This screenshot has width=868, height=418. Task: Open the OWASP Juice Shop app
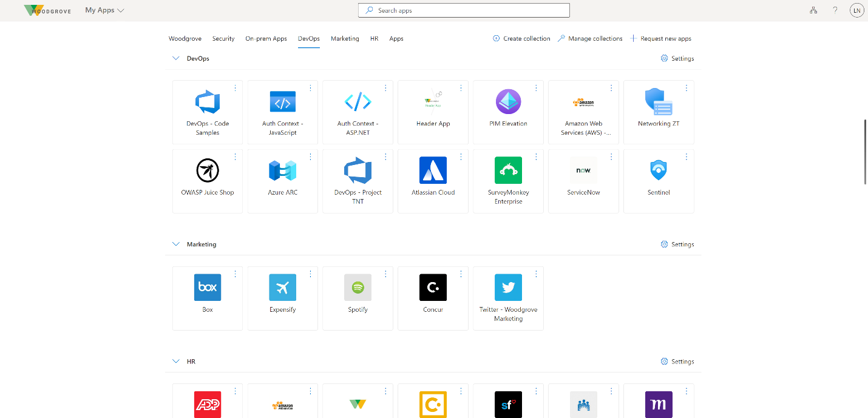(x=208, y=181)
